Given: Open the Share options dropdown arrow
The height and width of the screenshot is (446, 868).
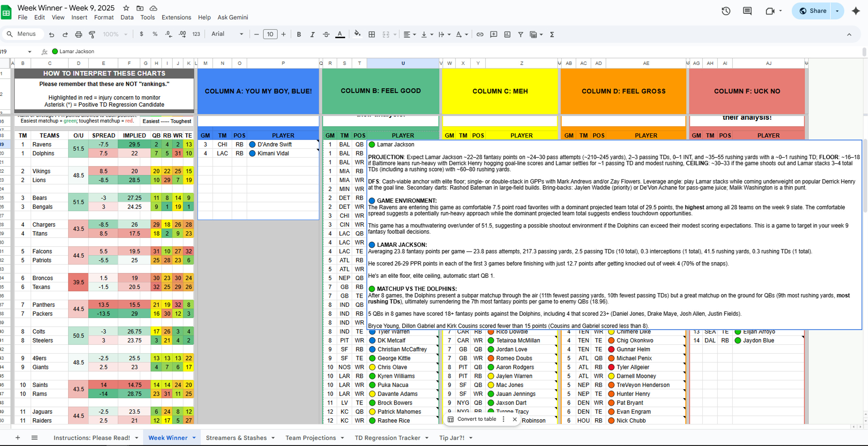Looking at the screenshot, I should (837, 11).
